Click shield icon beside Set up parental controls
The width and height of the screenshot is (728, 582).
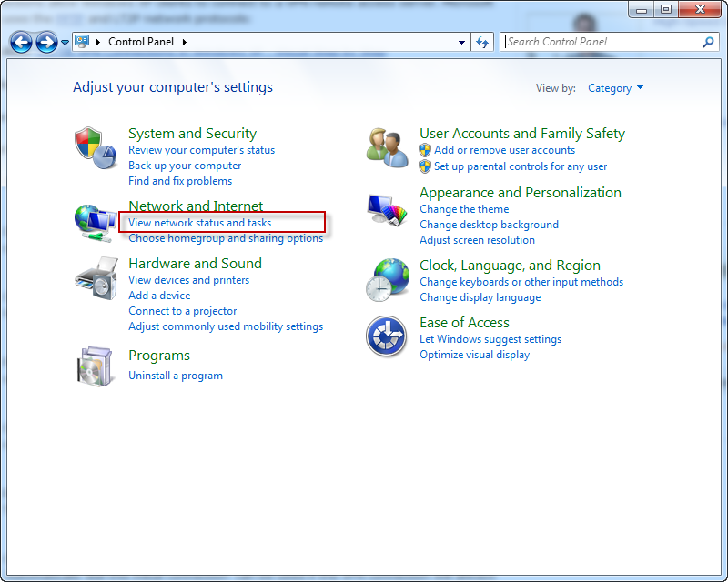tap(425, 166)
